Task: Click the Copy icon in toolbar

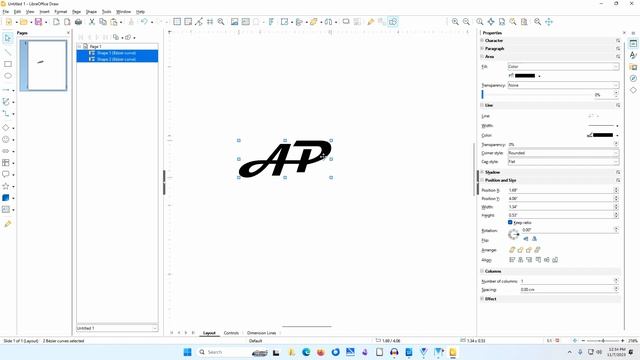Action: coord(103,22)
